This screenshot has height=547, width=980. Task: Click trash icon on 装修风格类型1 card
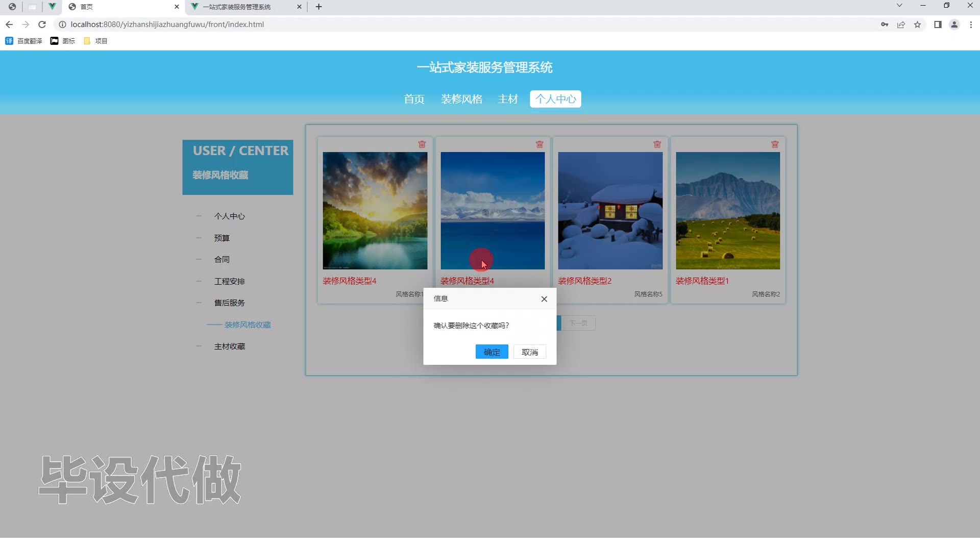click(x=775, y=144)
